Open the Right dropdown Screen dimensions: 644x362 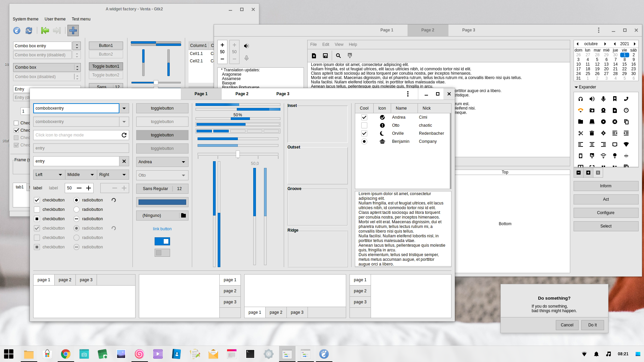(113, 175)
